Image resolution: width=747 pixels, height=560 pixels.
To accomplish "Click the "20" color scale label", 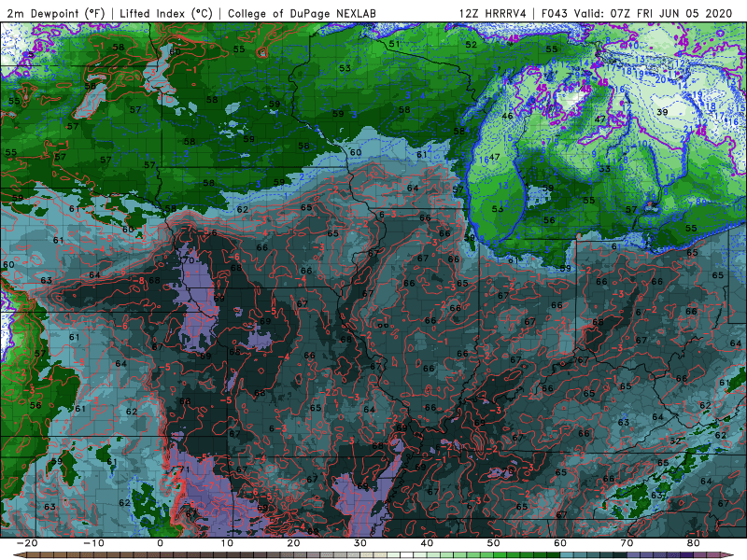I will (293, 543).
